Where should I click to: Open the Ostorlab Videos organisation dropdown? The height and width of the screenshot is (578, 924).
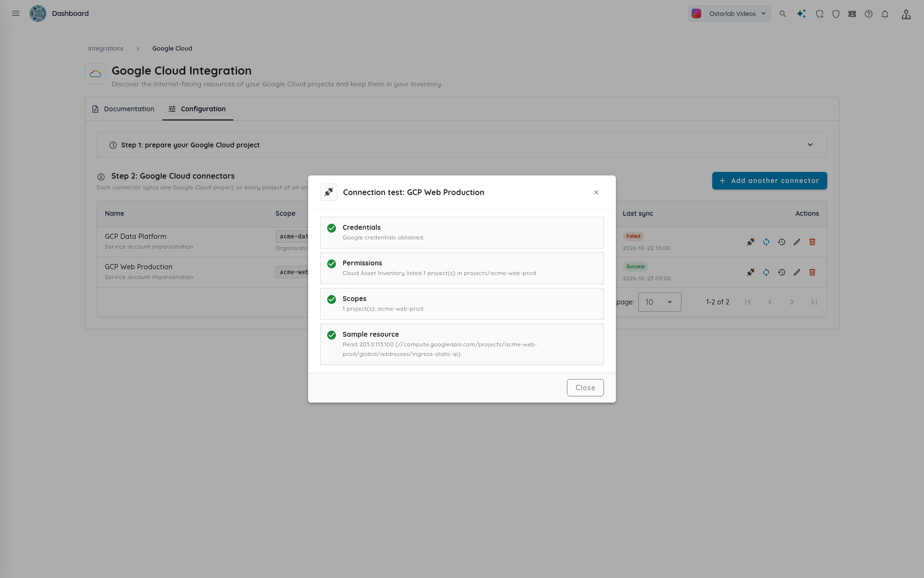729,13
